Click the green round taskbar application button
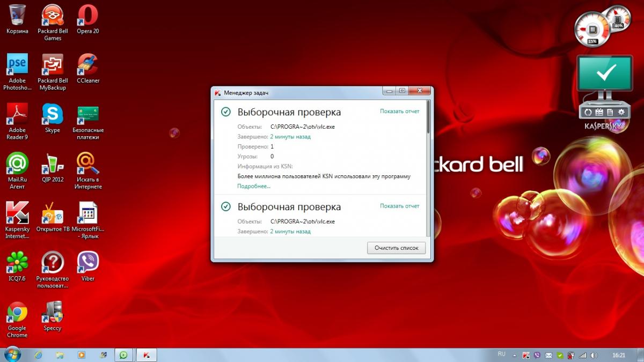Image resolution: width=644 pixels, height=362 pixels. [124, 354]
